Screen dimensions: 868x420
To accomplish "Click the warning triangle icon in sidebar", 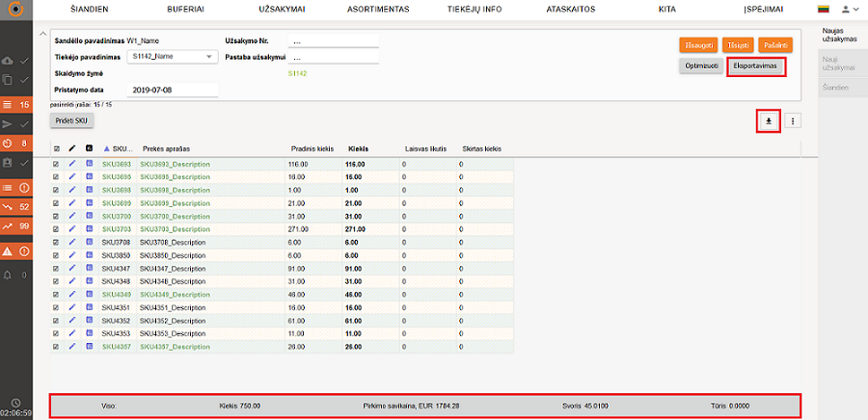I will tap(9, 250).
